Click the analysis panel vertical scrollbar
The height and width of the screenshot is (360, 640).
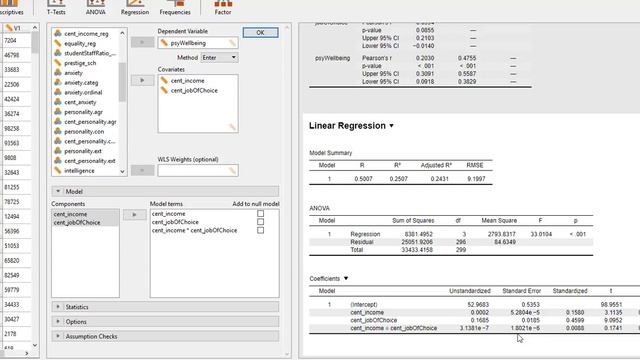pyautogui.click(x=287, y=190)
